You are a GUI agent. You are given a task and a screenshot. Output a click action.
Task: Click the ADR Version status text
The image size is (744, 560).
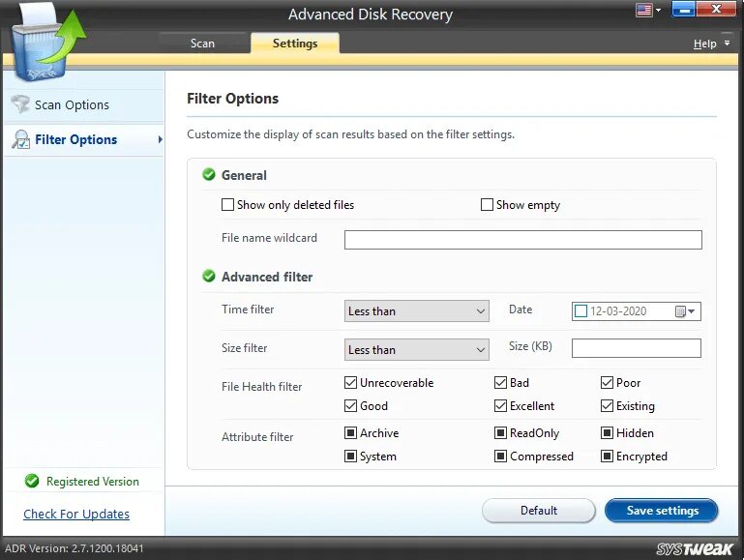(x=74, y=548)
